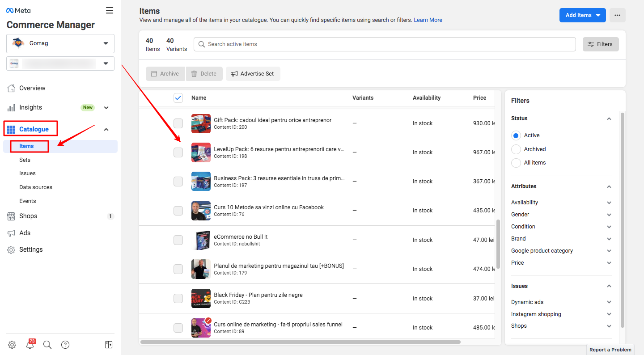Viewport: 644px width, 355px height.
Task: Choose the Archived status radio button
Action: tap(516, 149)
